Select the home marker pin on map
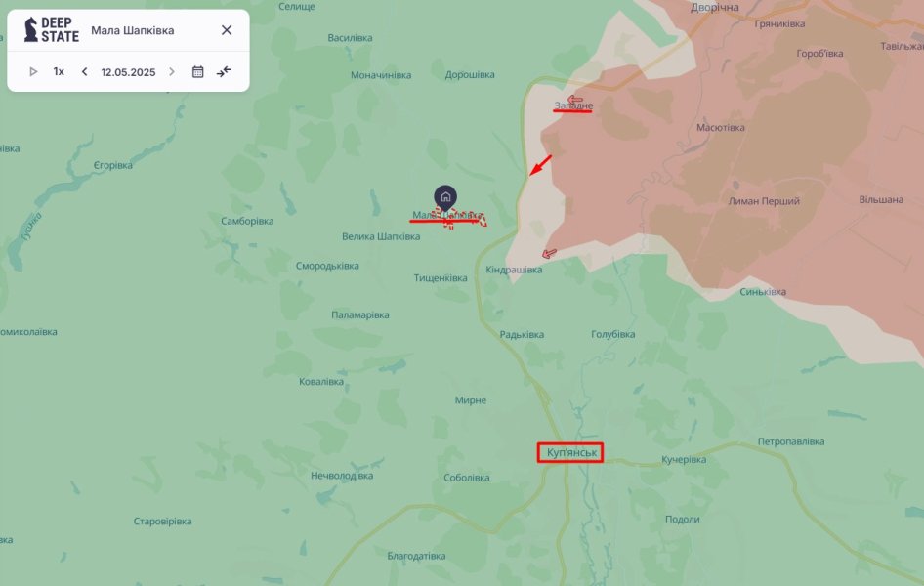The height and width of the screenshot is (586, 924). pyautogui.click(x=445, y=198)
